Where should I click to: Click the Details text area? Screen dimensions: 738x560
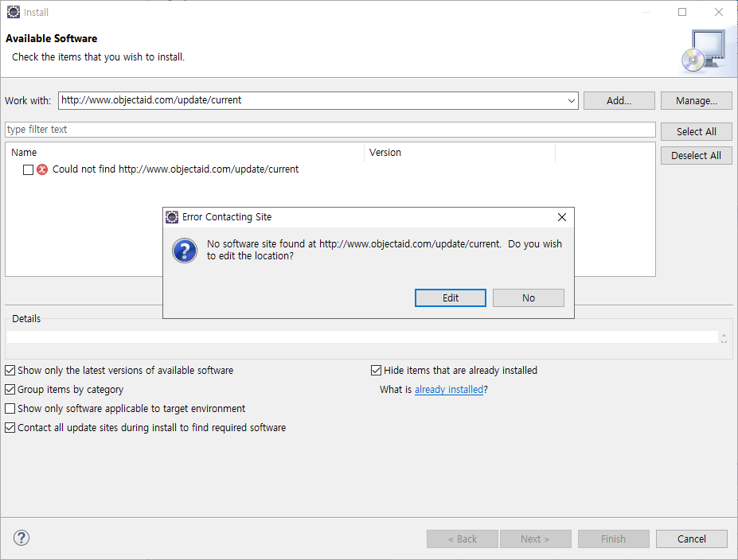[362, 337]
